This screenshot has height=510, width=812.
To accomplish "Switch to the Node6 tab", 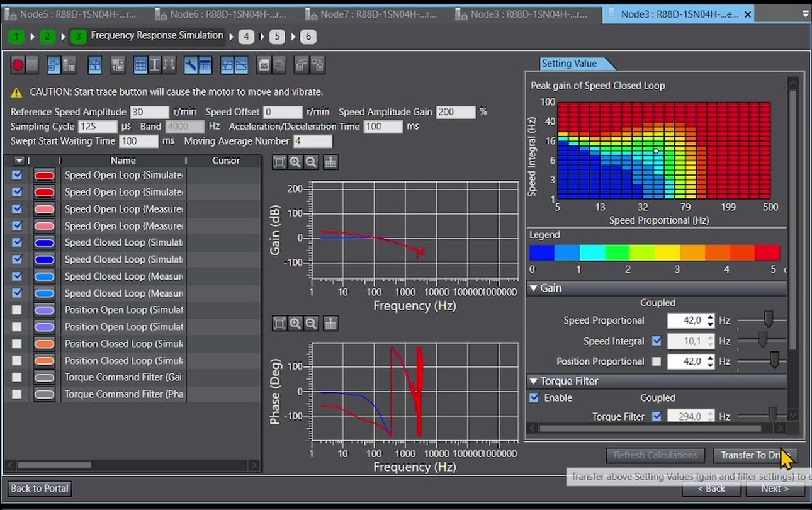I will pyautogui.click(x=226, y=14).
